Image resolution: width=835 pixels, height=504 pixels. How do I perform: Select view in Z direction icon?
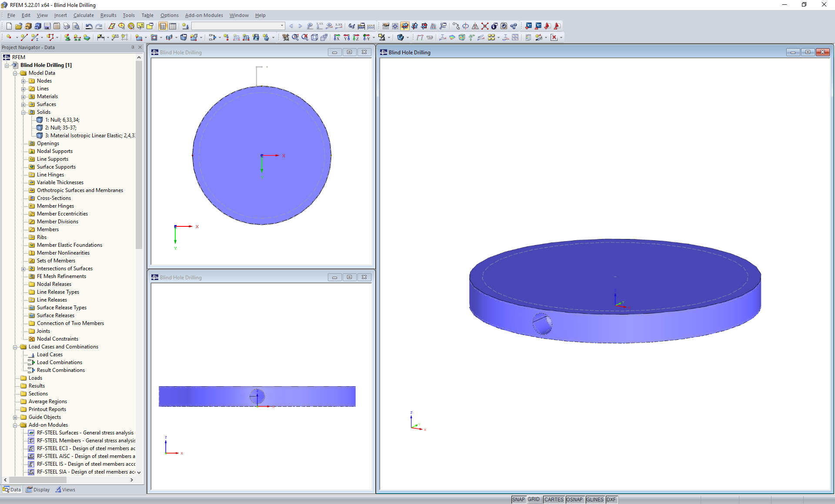click(356, 37)
